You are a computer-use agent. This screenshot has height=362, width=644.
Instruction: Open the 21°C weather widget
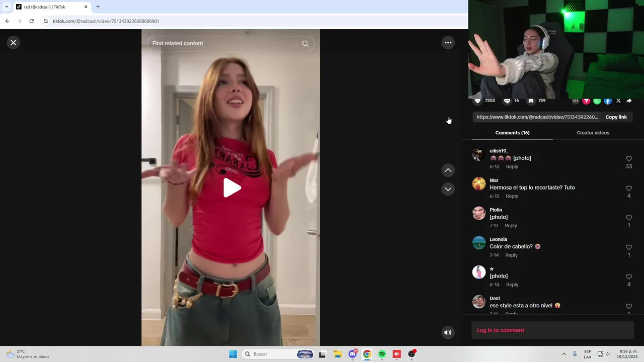click(27, 354)
